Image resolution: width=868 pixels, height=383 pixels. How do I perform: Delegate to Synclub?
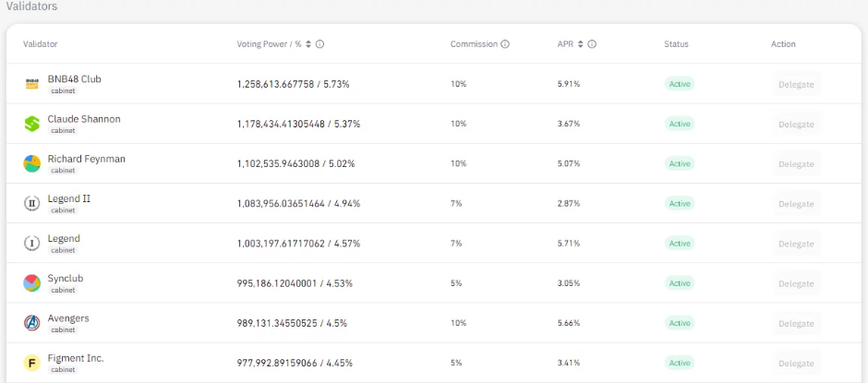[796, 284]
